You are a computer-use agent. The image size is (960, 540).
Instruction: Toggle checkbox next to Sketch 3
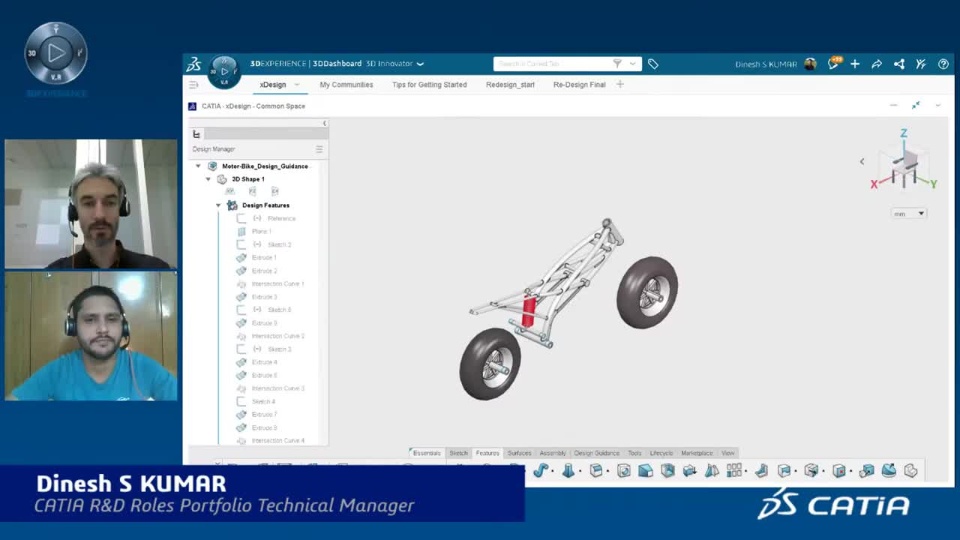click(241, 349)
